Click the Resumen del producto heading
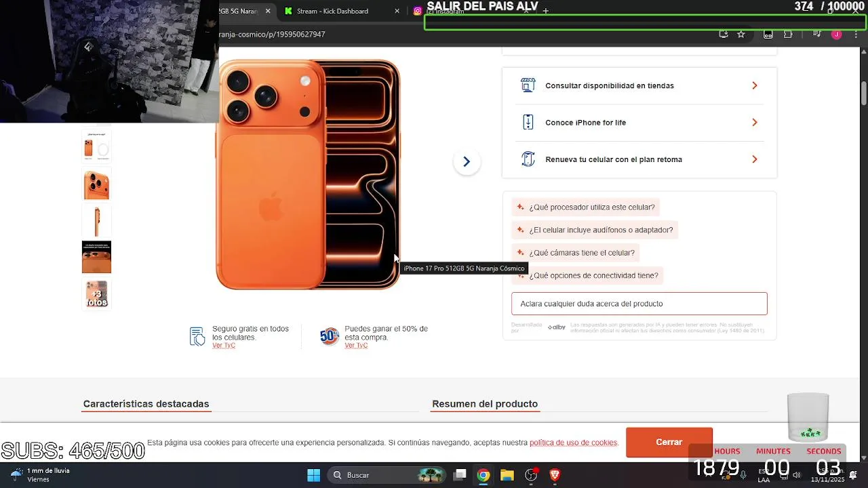868x488 pixels. [485, 404]
